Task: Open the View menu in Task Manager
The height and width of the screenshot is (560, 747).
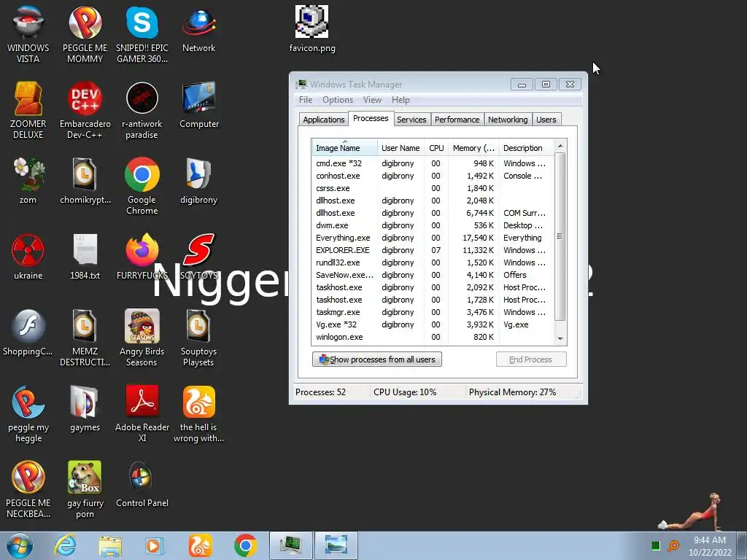Action: 372,99
